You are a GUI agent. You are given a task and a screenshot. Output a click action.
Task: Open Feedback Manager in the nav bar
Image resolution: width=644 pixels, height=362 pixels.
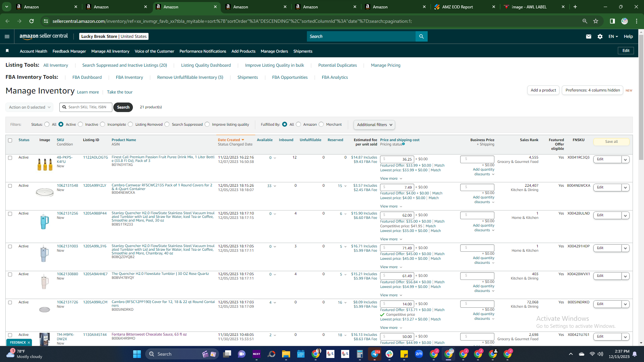pyautogui.click(x=69, y=51)
